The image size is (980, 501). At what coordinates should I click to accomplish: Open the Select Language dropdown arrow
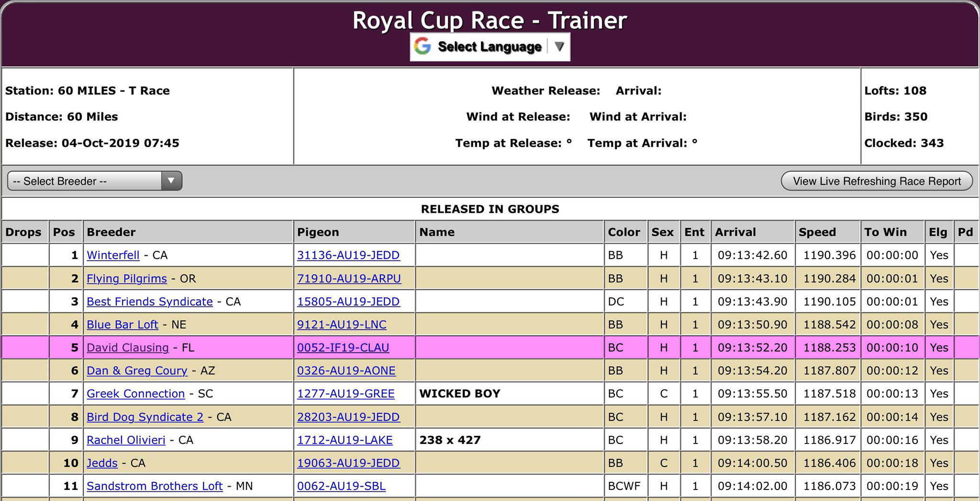(x=559, y=46)
